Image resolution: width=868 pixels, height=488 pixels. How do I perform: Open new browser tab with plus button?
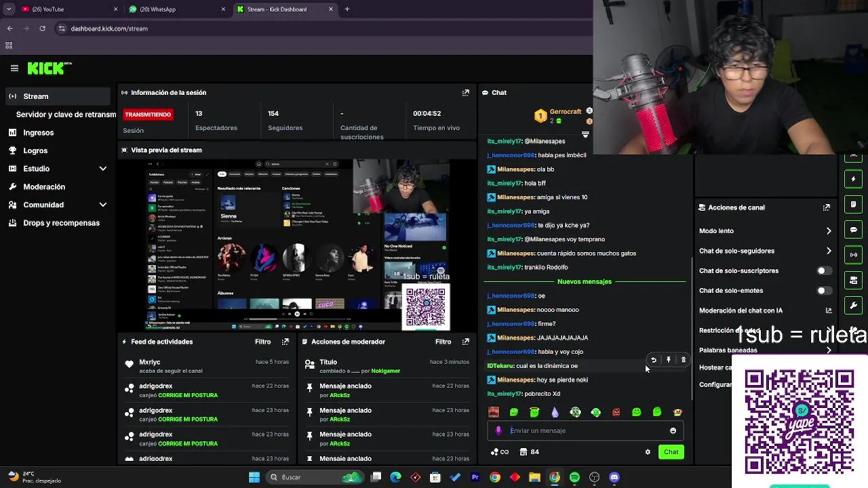[347, 9]
